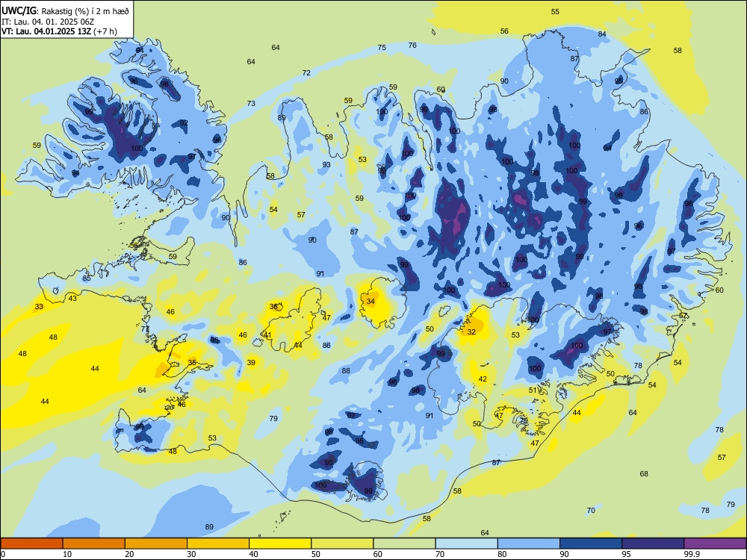Click the map value '32' in the orange-yellow patch

[x=471, y=332]
